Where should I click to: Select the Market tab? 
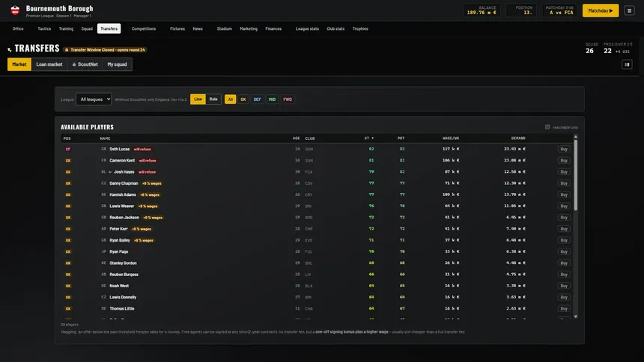click(19, 64)
